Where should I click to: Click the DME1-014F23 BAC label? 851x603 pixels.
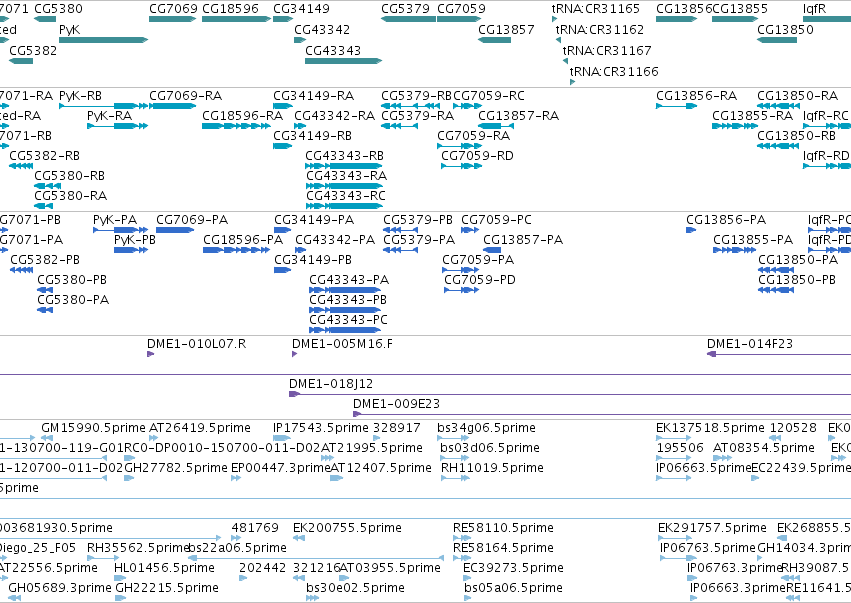[x=750, y=344]
